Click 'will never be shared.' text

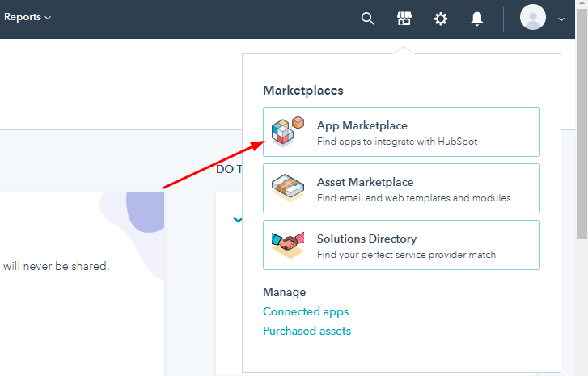(57, 266)
